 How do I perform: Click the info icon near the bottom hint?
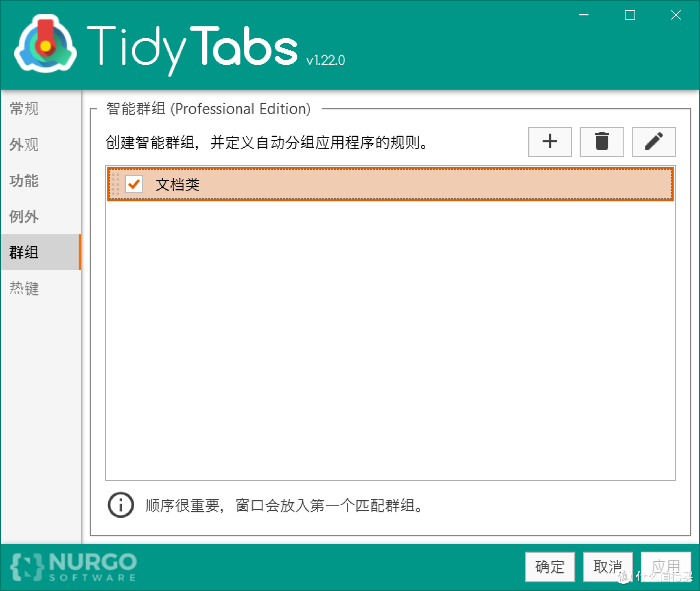[120, 505]
